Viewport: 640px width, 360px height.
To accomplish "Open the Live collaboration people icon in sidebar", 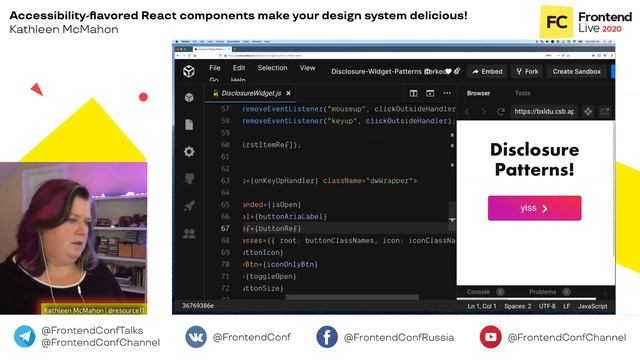I will coord(189,233).
